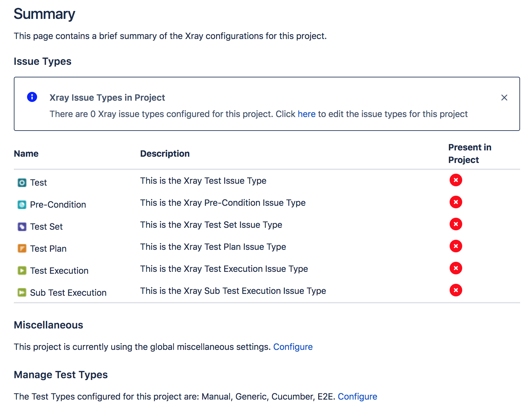Click the Present in Project column header
The height and width of the screenshot is (404, 532).
(x=470, y=154)
